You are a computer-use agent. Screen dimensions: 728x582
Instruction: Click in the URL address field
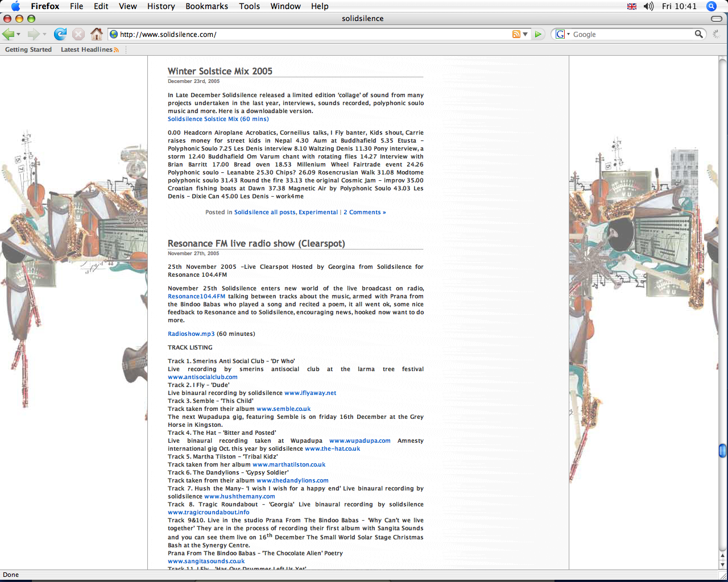[x=313, y=34]
